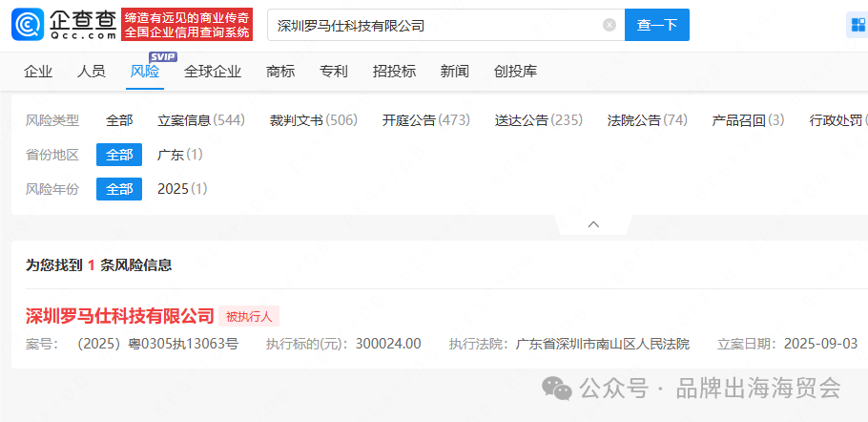Screen dimensions: 868x422
Task: Filter province by 广东 (1)
Action: (x=180, y=155)
